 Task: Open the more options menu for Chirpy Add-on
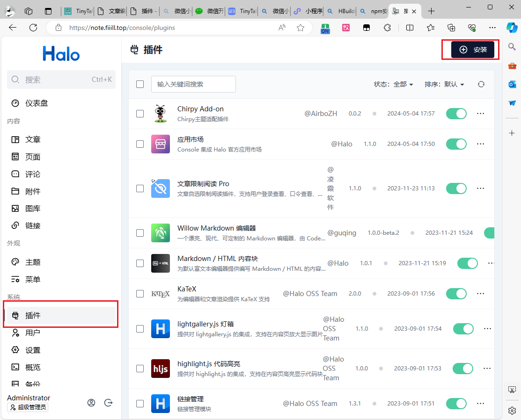pyautogui.click(x=480, y=114)
